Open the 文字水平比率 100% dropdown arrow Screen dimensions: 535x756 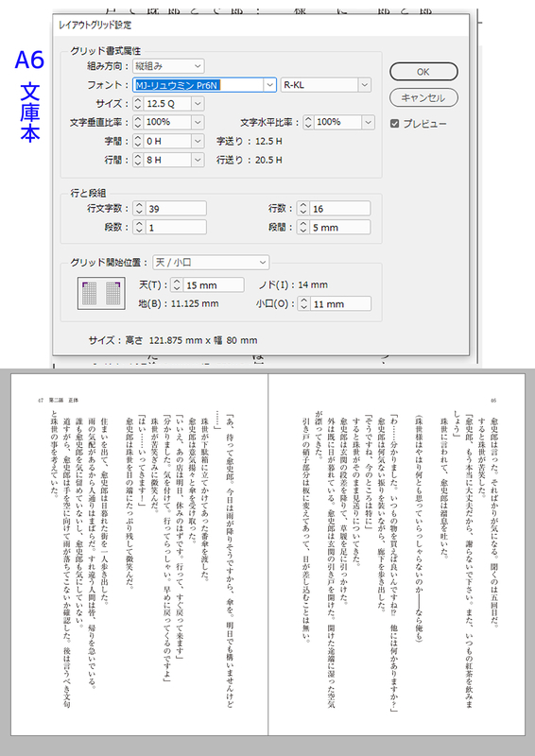[x=369, y=123]
